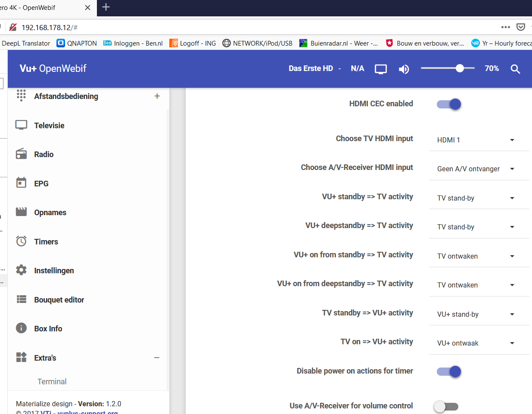
Task: Click the Radio icon in sidebar
Action: click(21, 154)
